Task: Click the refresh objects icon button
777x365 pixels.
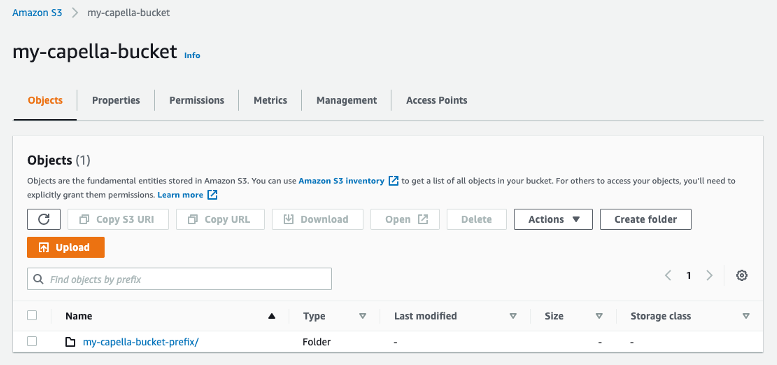Action: coord(44,219)
